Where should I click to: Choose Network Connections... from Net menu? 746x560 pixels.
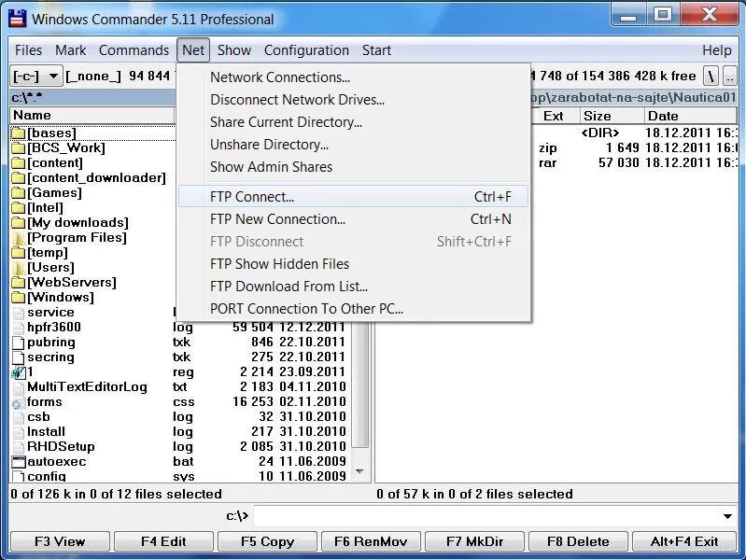(x=354, y=77)
